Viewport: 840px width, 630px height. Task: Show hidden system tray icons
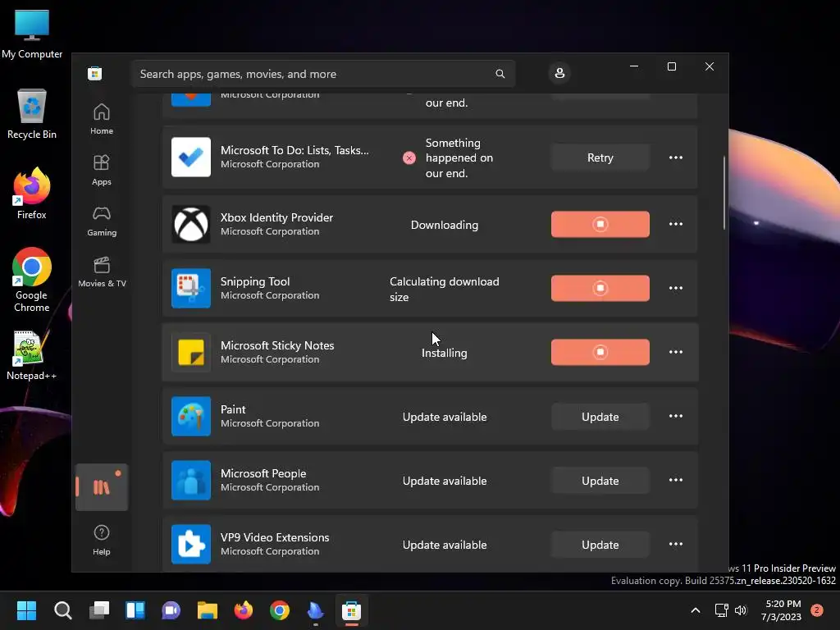pos(696,610)
